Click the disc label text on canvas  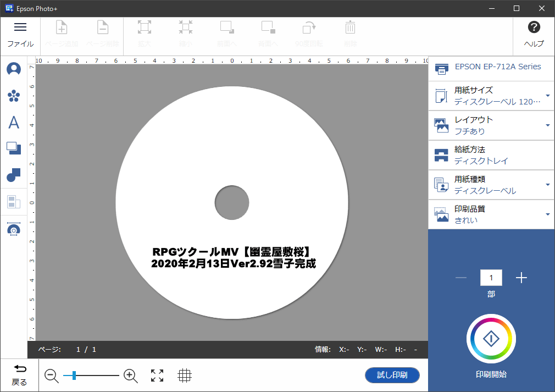tap(233, 258)
